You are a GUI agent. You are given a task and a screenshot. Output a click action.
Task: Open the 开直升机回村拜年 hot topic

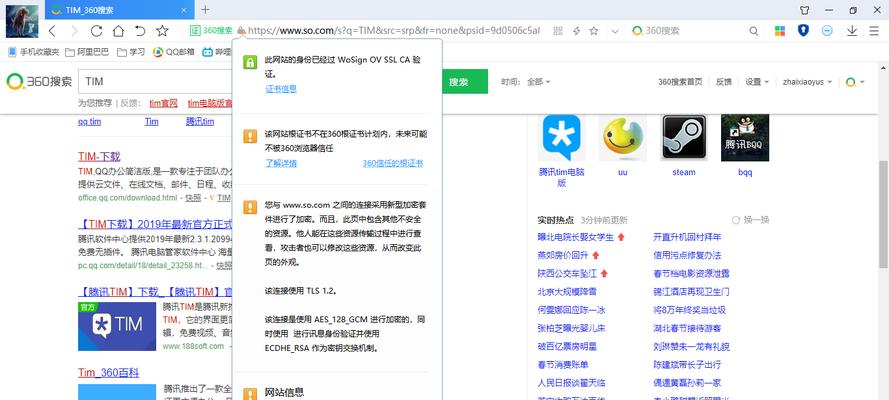click(x=687, y=237)
